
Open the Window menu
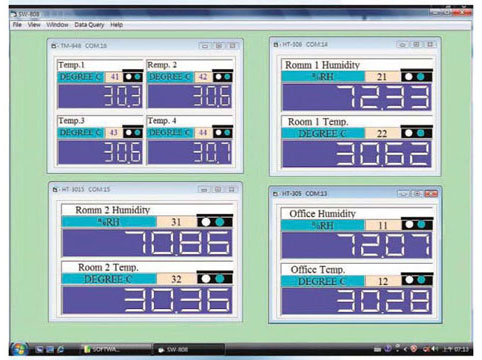point(57,25)
